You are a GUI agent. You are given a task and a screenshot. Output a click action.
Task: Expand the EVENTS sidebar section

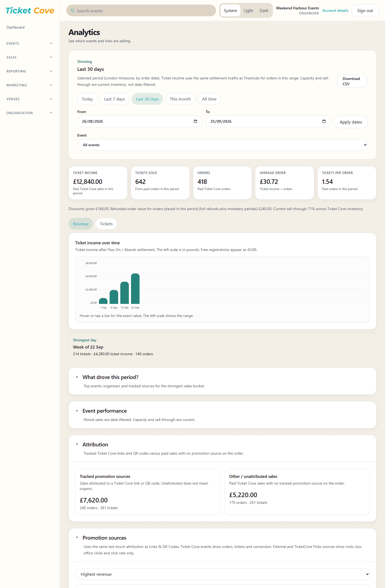coord(30,43)
